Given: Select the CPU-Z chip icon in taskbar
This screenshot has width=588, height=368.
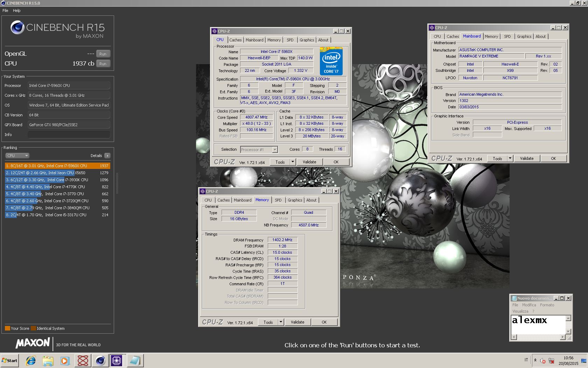Looking at the screenshot, I should coord(117,360).
